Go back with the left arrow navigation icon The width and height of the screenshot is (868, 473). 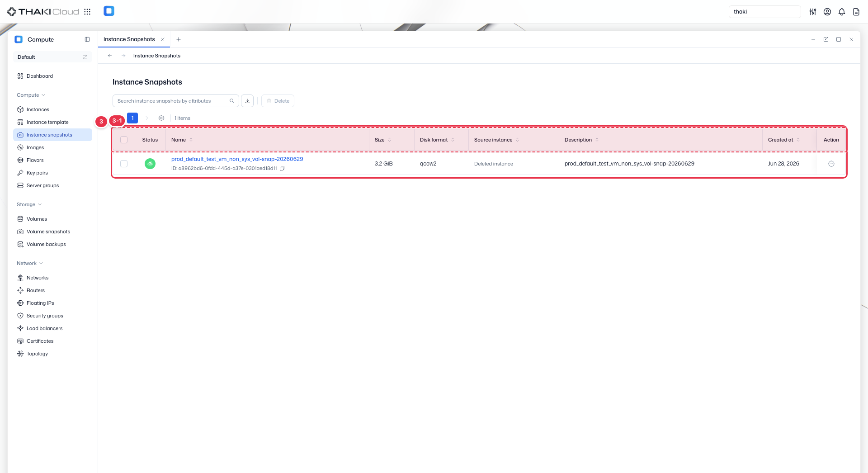point(110,56)
